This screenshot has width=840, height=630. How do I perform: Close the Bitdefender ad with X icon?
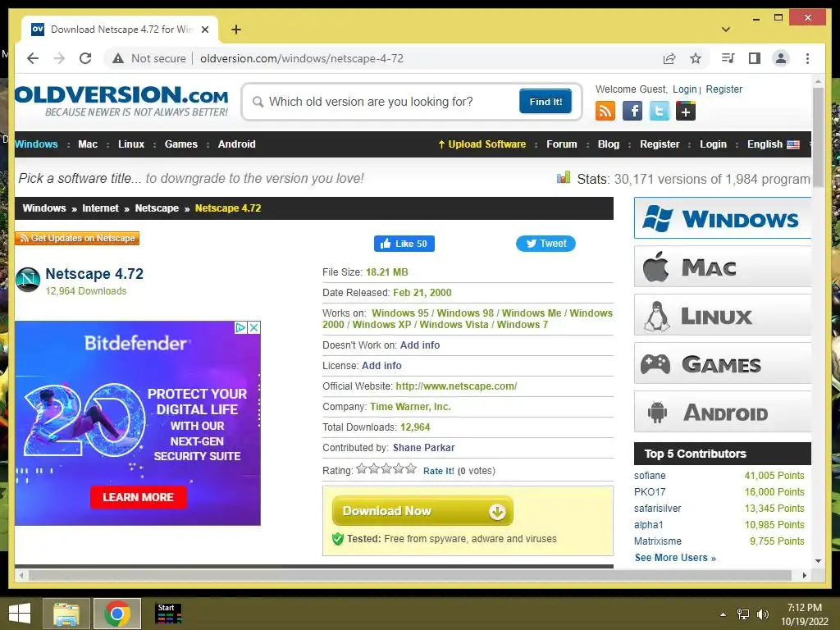pyautogui.click(x=254, y=327)
